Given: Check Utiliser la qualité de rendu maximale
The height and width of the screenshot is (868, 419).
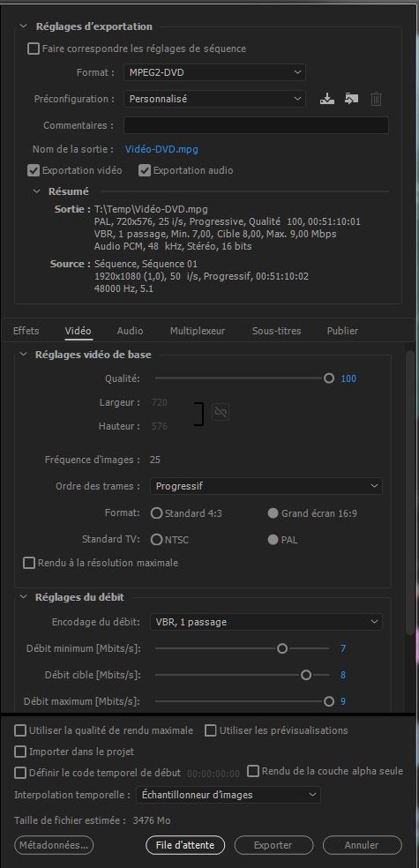Looking at the screenshot, I should tap(20, 730).
